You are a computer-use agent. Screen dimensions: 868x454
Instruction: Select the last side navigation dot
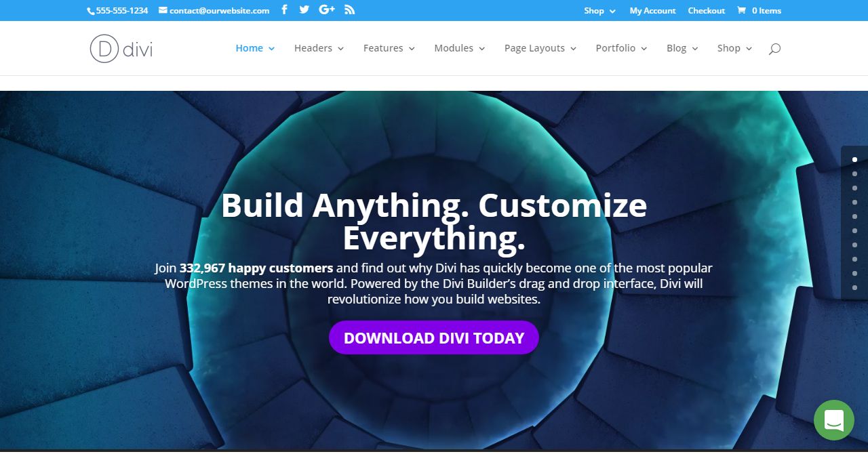point(854,288)
